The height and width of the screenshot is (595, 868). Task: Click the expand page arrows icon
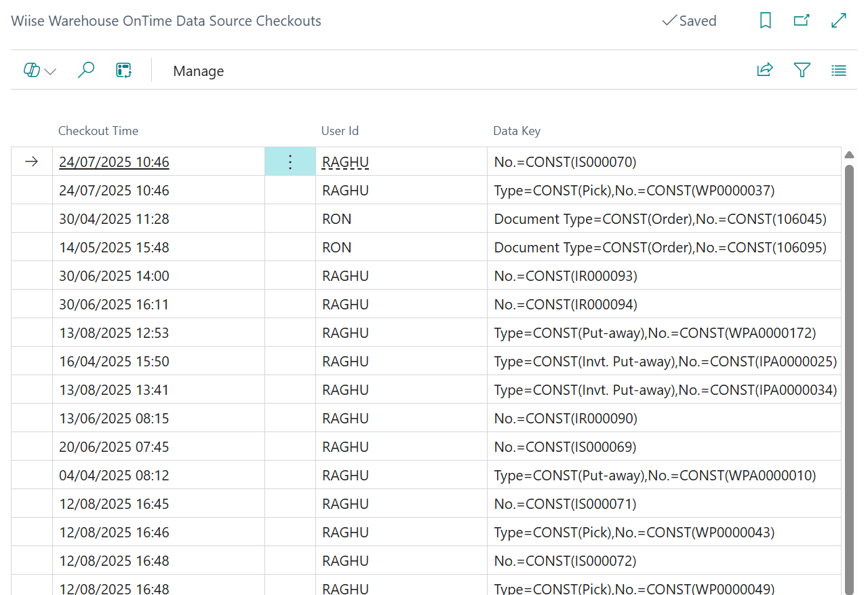839,21
